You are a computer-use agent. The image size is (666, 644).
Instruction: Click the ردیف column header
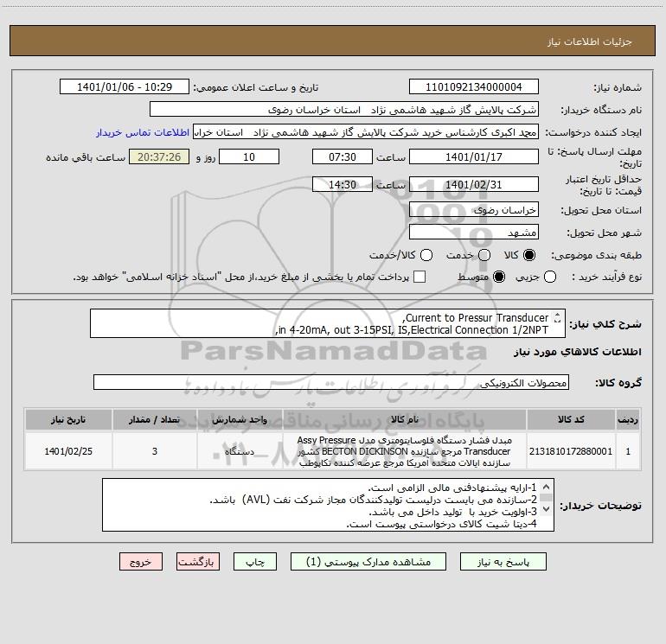point(628,419)
